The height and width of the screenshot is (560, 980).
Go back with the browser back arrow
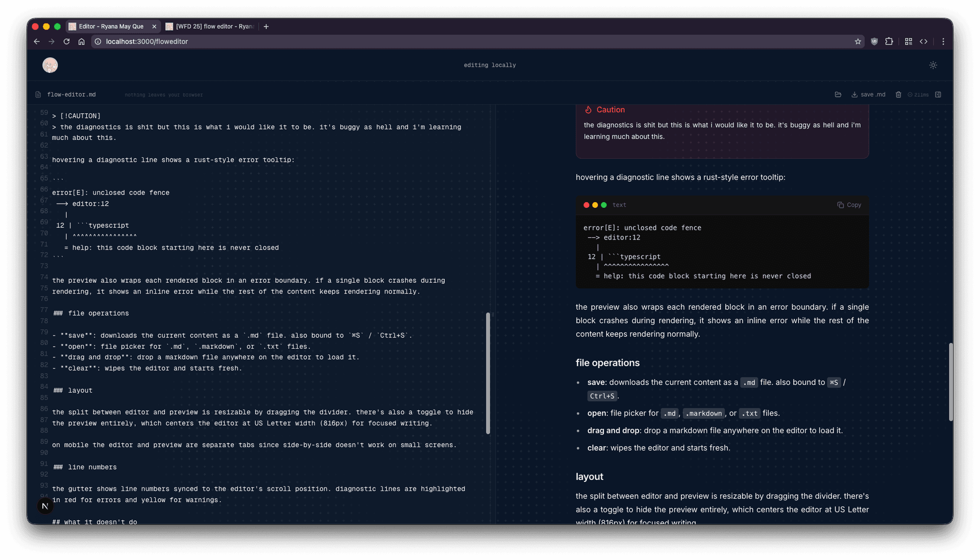coord(37,41)
